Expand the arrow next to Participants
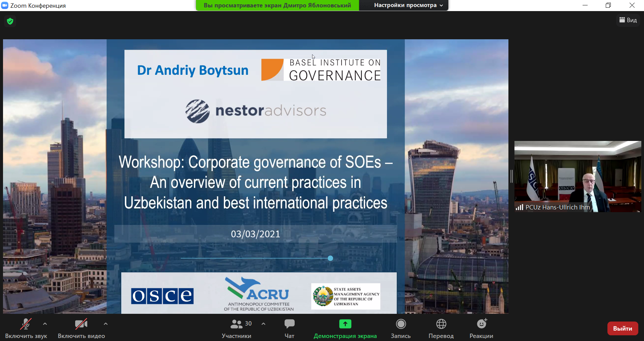Screen dimensions: 644x341 [x=263, y=324]
